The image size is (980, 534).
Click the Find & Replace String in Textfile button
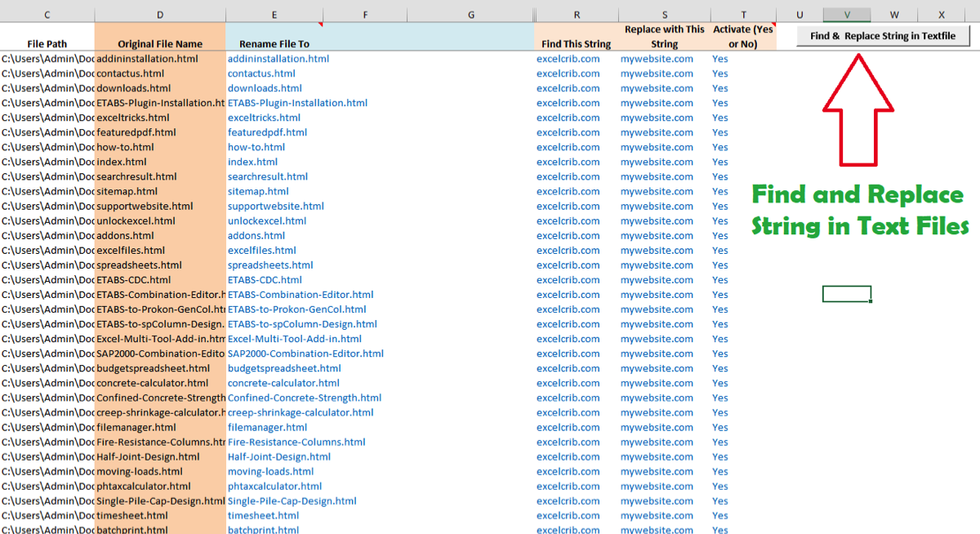pyautogui.click(x=883, y=36)
